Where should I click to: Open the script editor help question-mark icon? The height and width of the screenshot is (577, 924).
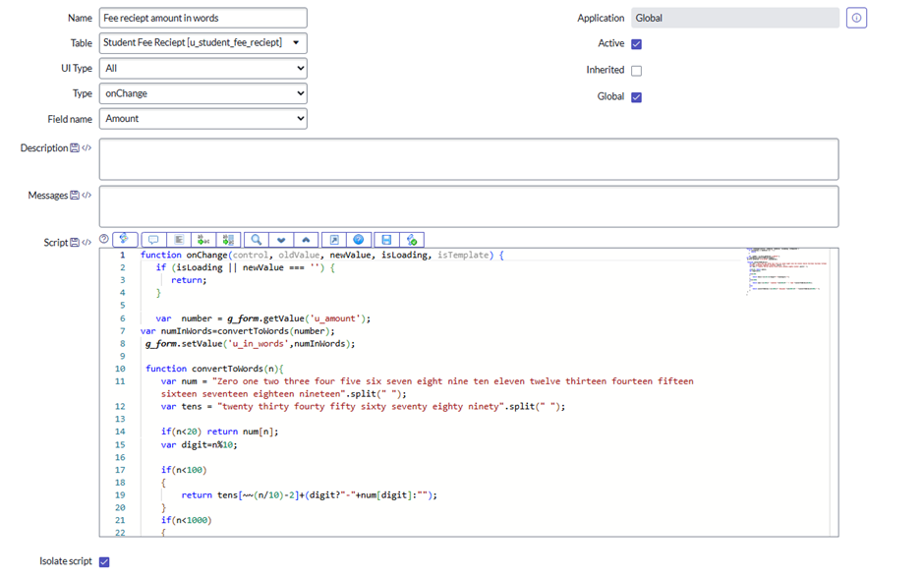click(x=104, y=239)
